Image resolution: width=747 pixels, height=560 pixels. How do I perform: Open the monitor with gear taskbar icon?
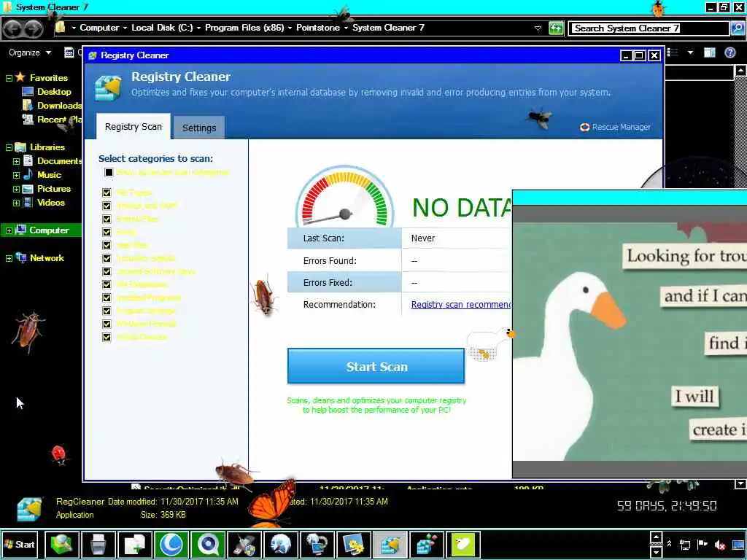click(354, 544)
